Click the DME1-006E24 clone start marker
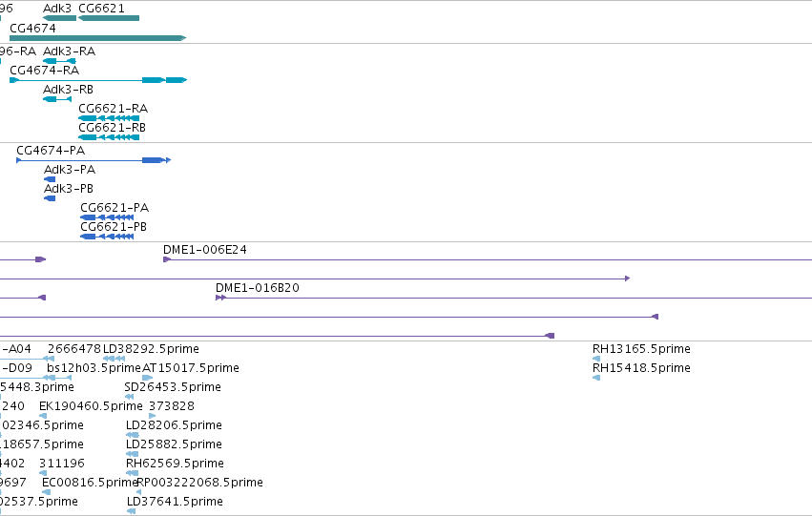812x516 pixels. (167, 259)
